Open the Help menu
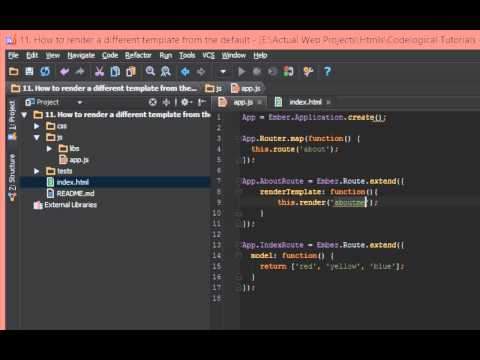This screenshot has height=360, width=480. pyautogui.click(x=260, y=55)
